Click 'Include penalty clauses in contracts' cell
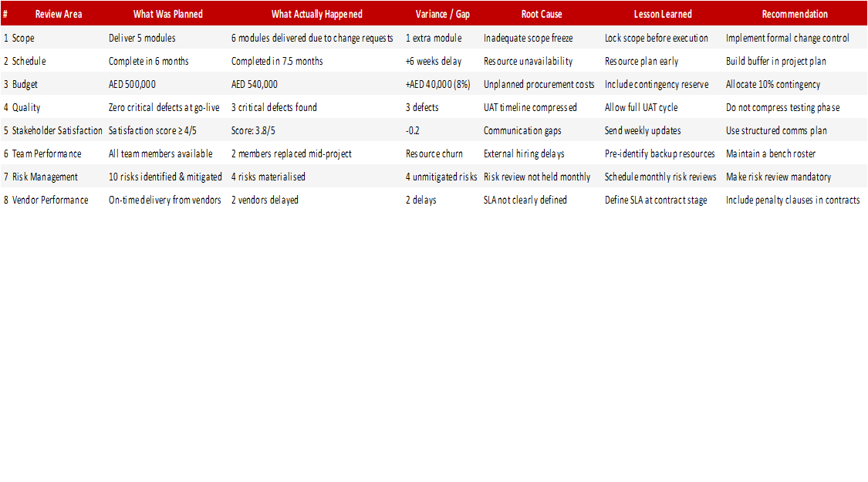The image size is (868, 482). click(x=793, y=201)
